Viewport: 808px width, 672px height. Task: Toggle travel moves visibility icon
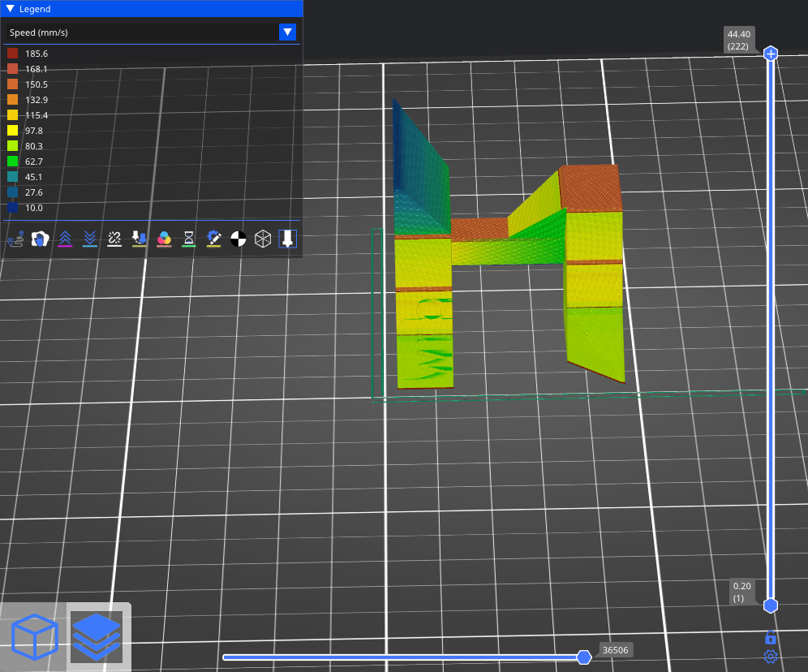(x=15, y=239)
